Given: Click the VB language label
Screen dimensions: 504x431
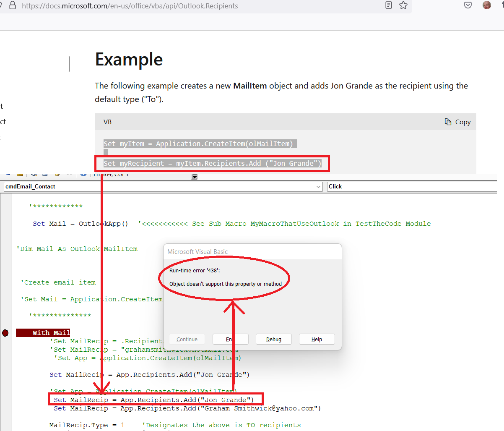Looking at the screenshot, I should click(x=108, y=122).
